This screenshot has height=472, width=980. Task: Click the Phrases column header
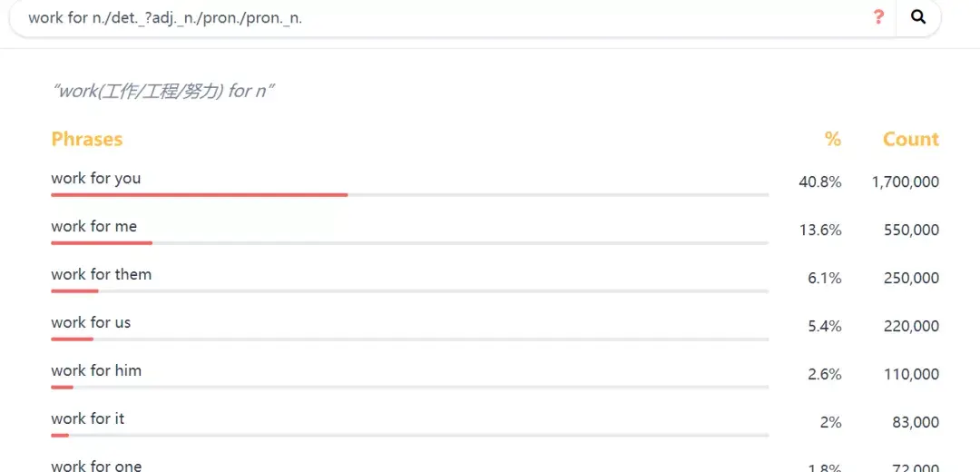87,139
